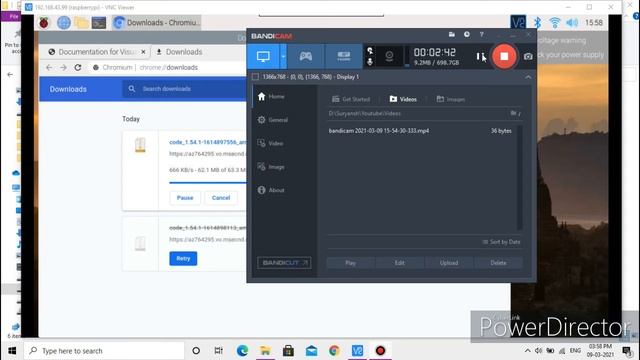Select Bandicam screen recording mode
640x360 pixels.
click(x=263, y=56)
